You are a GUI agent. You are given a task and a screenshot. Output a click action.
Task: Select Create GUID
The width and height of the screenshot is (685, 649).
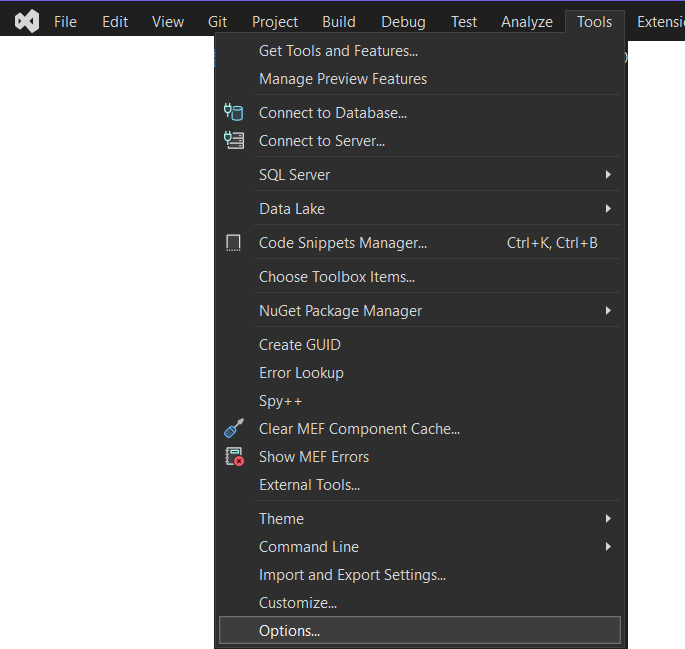point(419,345)
